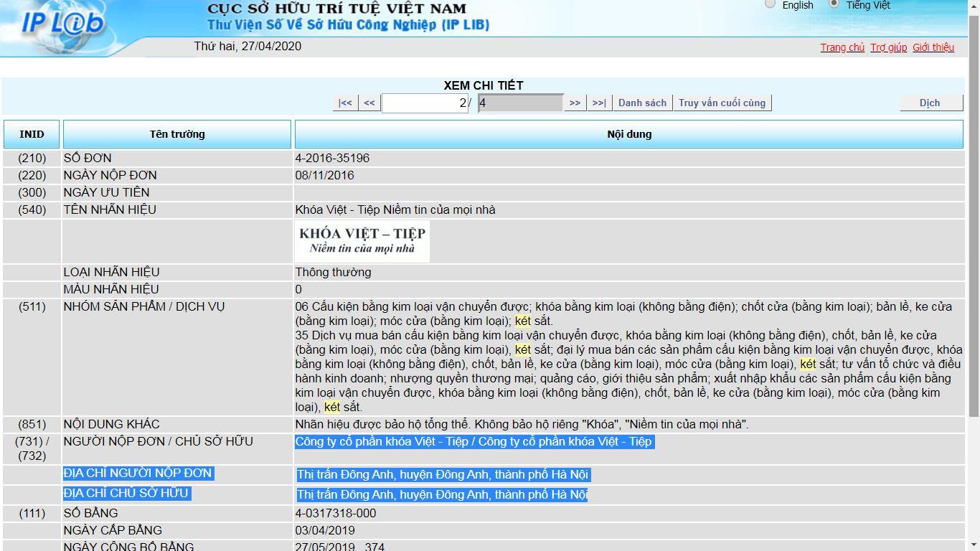Click the Danh sách button

[642, 103]
